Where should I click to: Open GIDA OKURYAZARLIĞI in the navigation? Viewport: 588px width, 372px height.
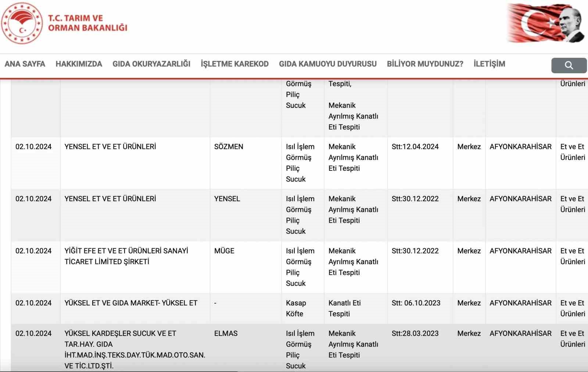coord(151,64)
